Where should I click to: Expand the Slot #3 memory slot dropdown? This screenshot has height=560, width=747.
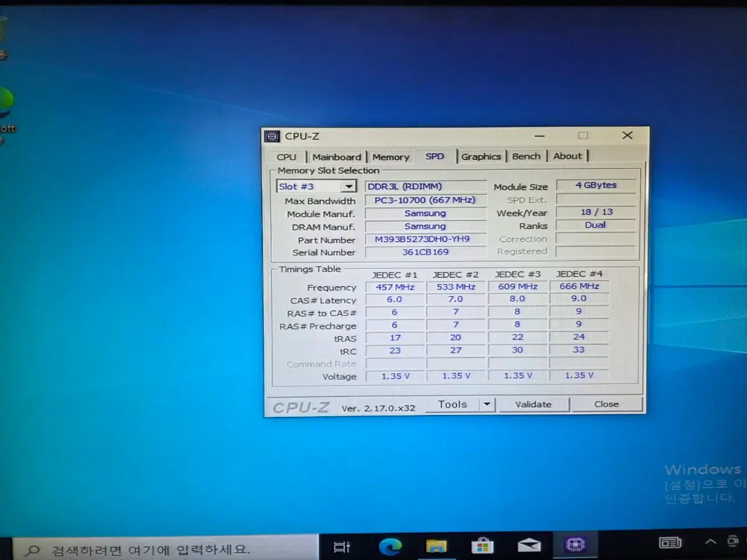click(x=349, y=187)
